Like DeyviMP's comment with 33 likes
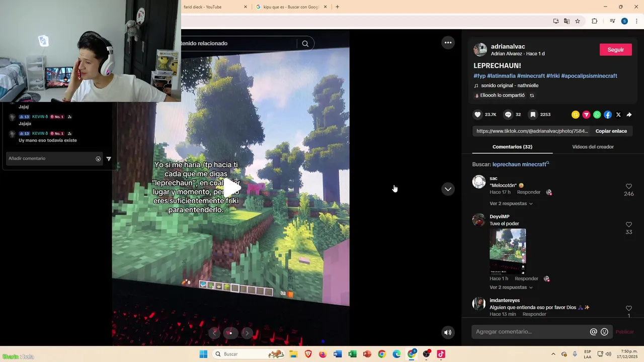 click(628, 225)
